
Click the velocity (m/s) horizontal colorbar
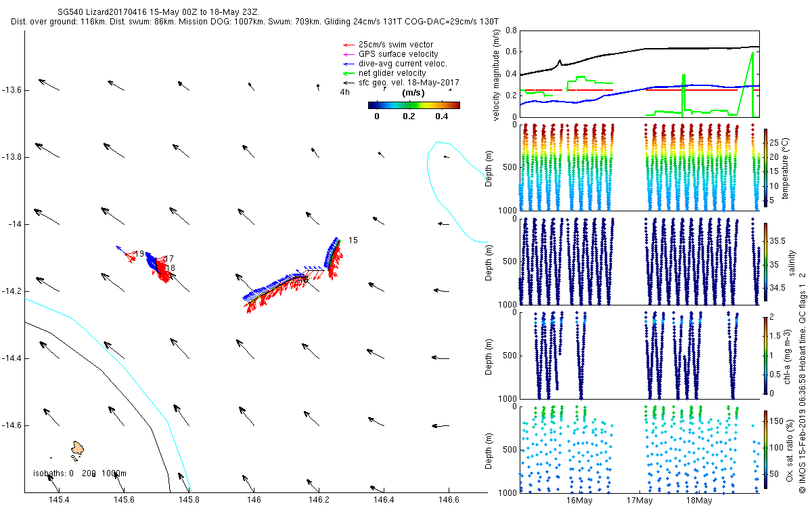(413, 105)
